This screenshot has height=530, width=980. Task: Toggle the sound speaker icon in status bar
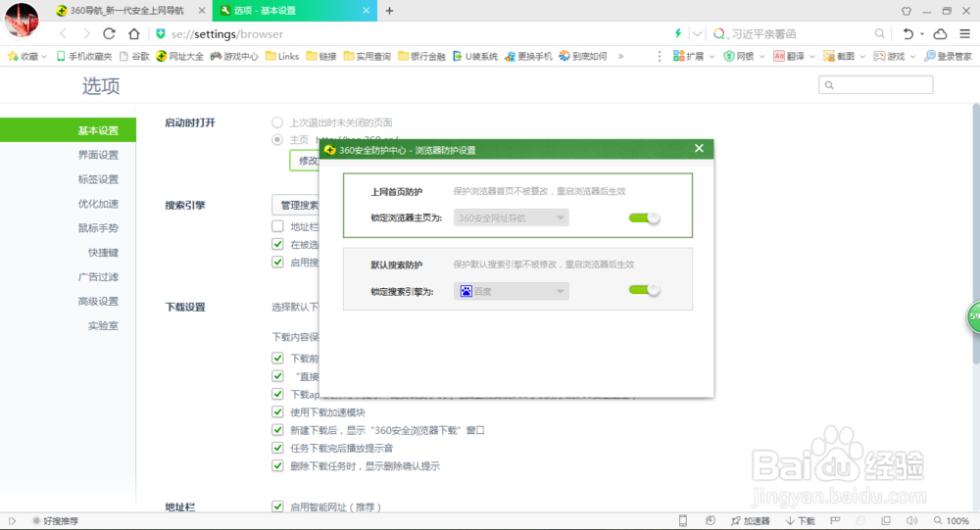(911, 520)
